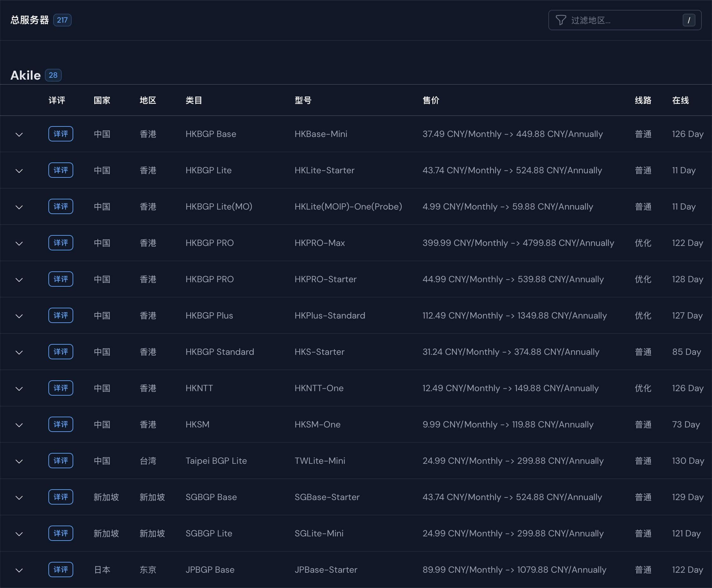Open 详评 review for HKPRO-Starter
The width and height of the screenshot is (712, 588).
[x=61, y=279]
